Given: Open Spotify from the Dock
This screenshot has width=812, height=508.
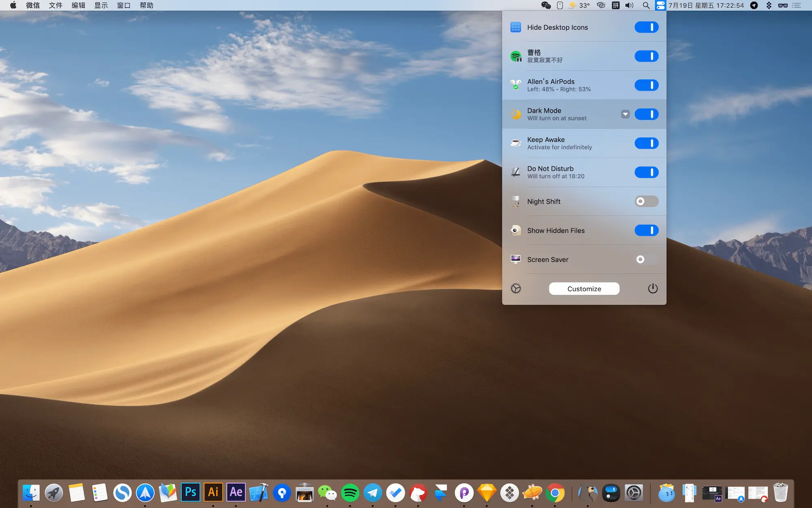Looking at the screenshot, I should 350,492.
